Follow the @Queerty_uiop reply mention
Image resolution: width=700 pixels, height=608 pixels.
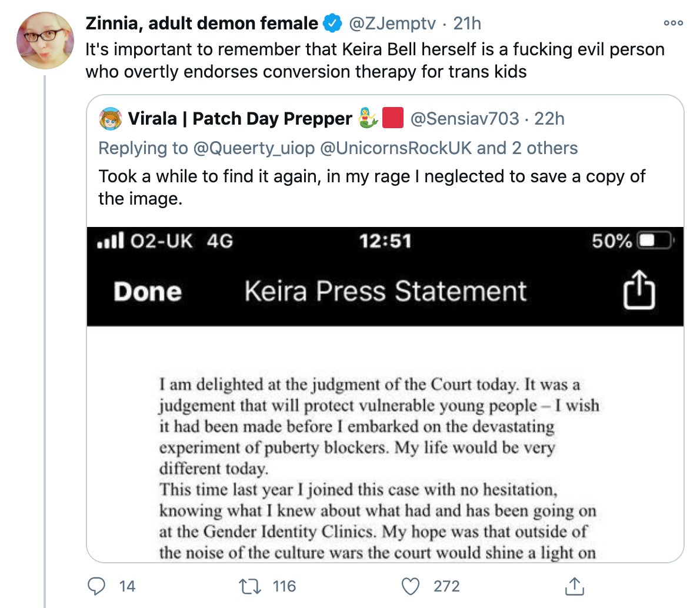tap(254, 148)
